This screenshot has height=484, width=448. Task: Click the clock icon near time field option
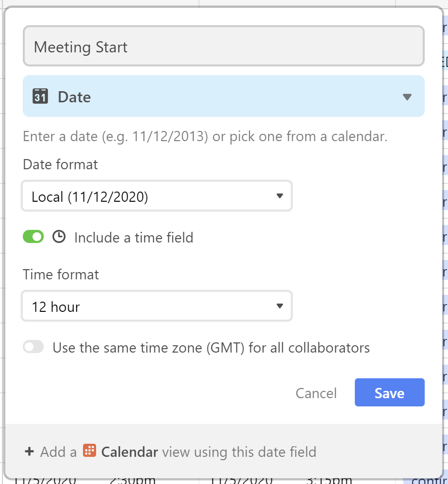click(x=59, y=237)
